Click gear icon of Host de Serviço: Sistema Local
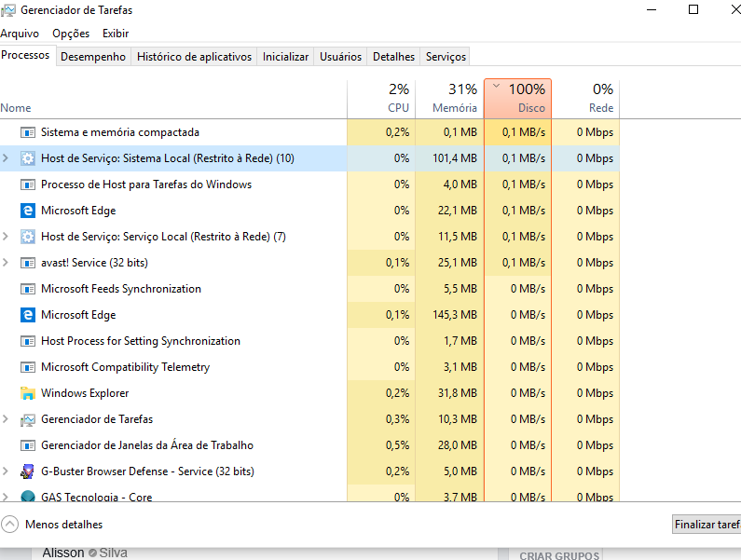Image resolution: width=741 pixels, height=560 pixels. [28, 158]
